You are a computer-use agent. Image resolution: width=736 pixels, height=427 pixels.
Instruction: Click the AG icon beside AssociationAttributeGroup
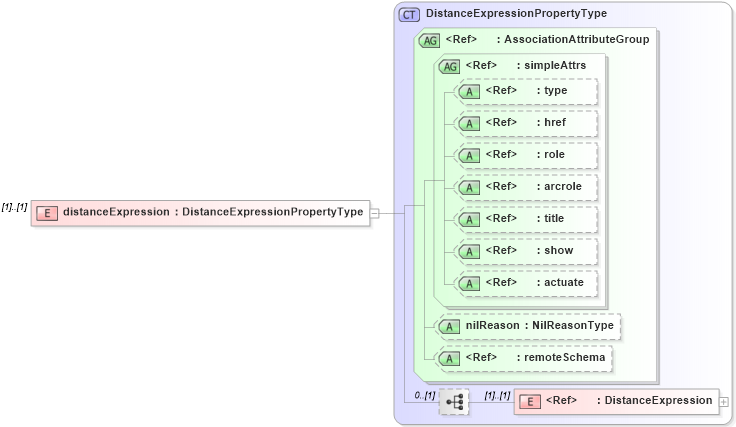click(x=429, y=41)
